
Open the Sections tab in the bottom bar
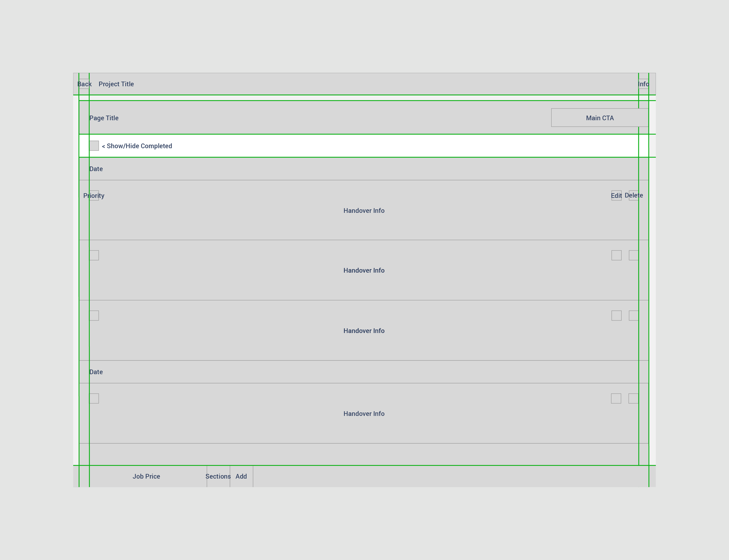pos(218,476)
